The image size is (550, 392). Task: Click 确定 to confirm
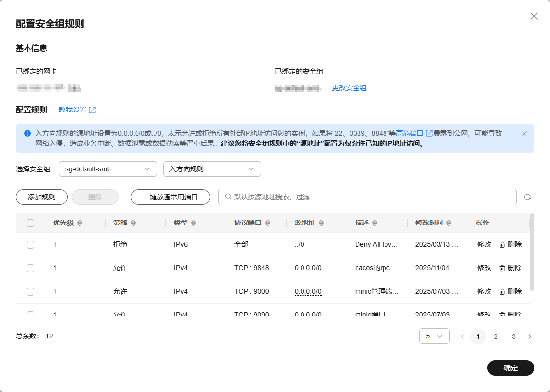pos(510,368)
